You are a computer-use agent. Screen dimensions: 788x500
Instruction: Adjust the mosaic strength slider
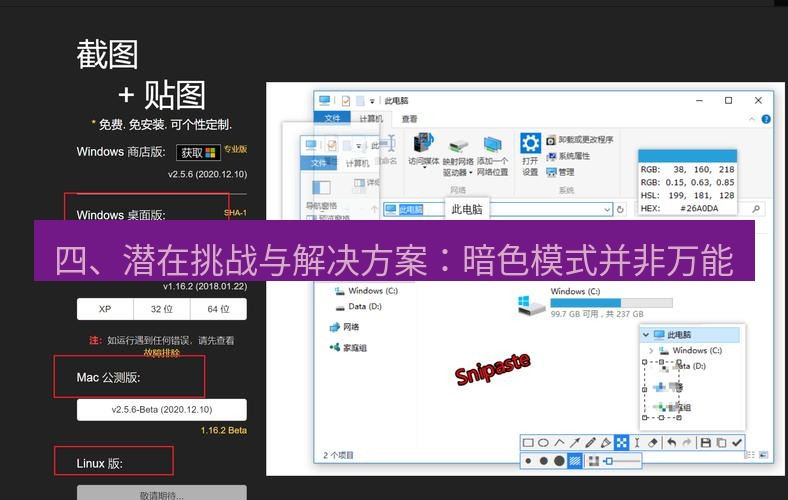(622, 461)
